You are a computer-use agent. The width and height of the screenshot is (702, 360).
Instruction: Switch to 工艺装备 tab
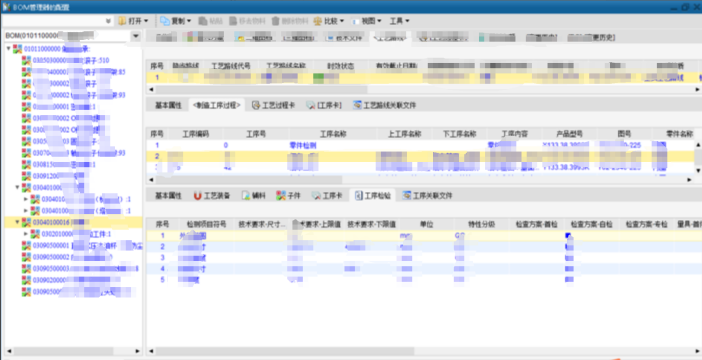coord(212,196)
